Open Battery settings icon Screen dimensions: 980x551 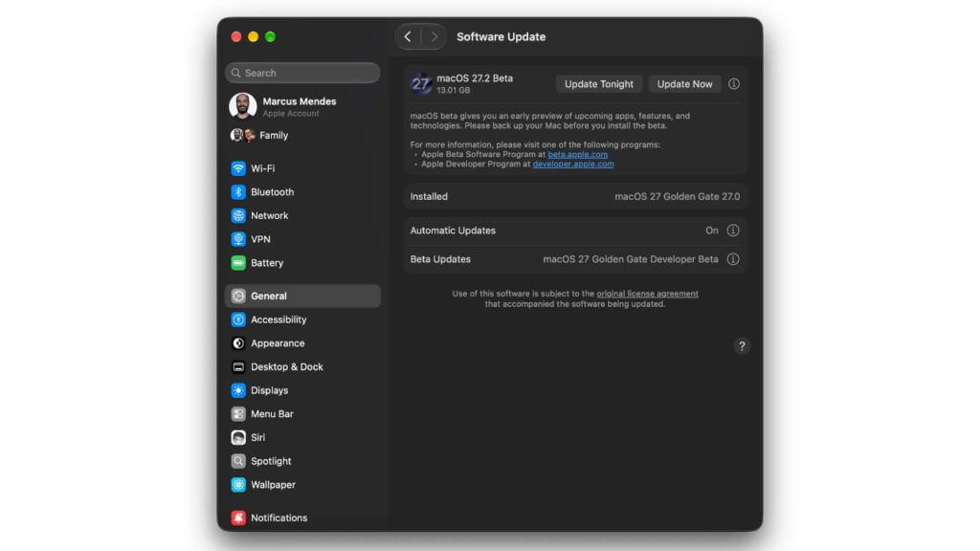point(238,263)
